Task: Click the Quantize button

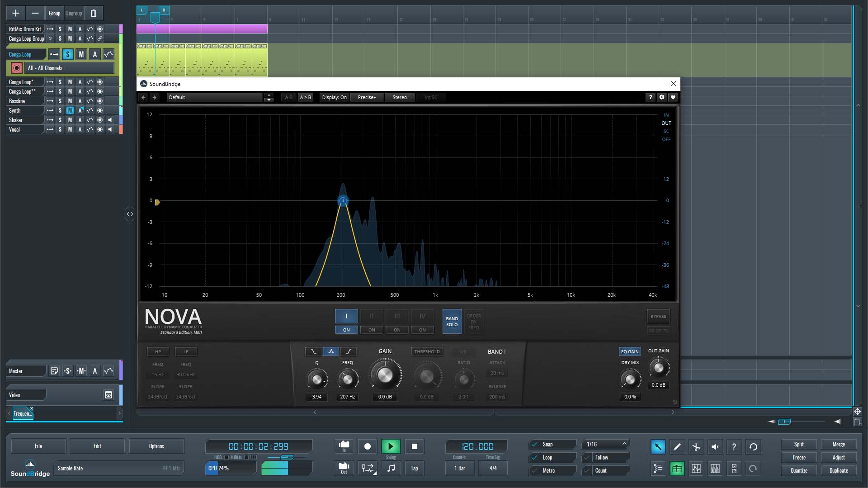Action: click(799, 471)
